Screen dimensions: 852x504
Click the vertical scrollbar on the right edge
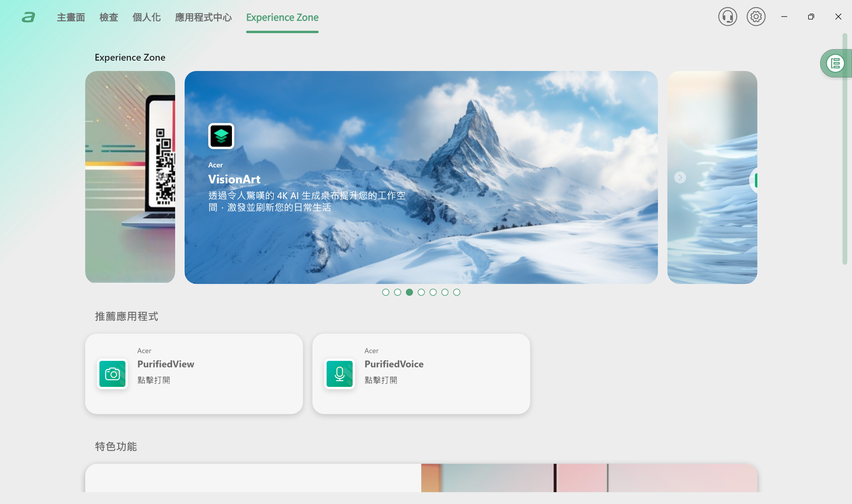click(845, 149)
